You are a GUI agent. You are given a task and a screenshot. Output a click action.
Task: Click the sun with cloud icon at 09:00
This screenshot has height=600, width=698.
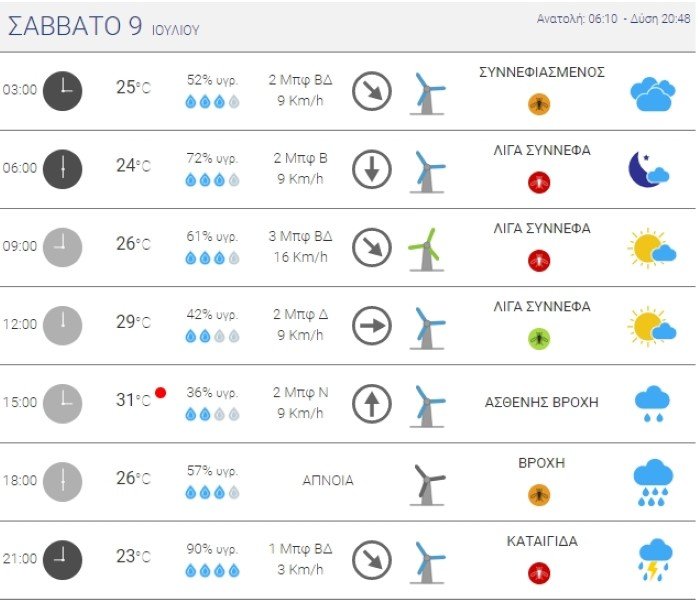(x=652, y=249)
